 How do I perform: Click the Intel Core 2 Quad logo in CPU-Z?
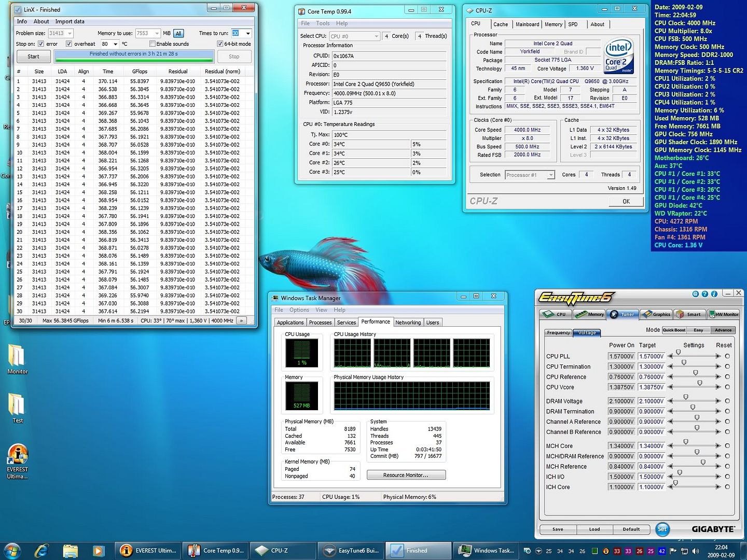click(x=619, y=56)
